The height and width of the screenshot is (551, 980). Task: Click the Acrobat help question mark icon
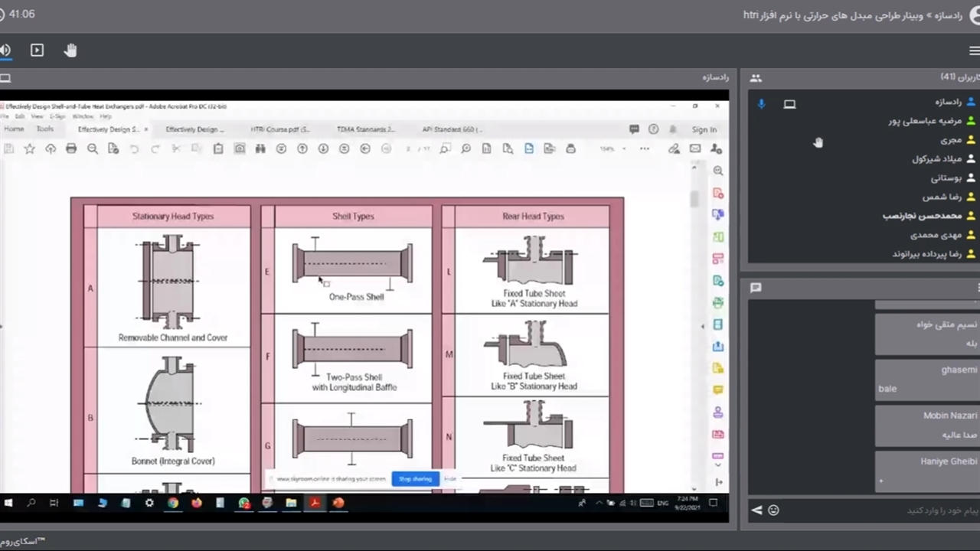[x=653, y=129]
